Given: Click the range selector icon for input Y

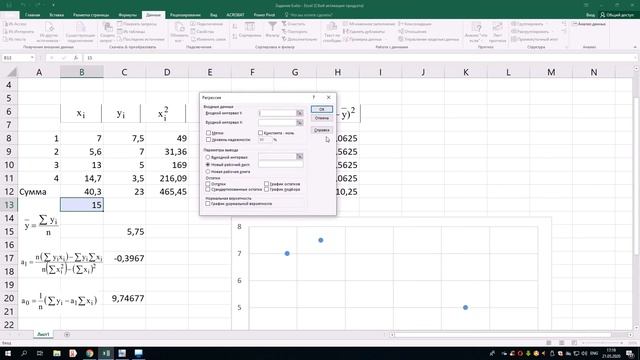Looking at the screenshot, I should click(x=300, y=113).
